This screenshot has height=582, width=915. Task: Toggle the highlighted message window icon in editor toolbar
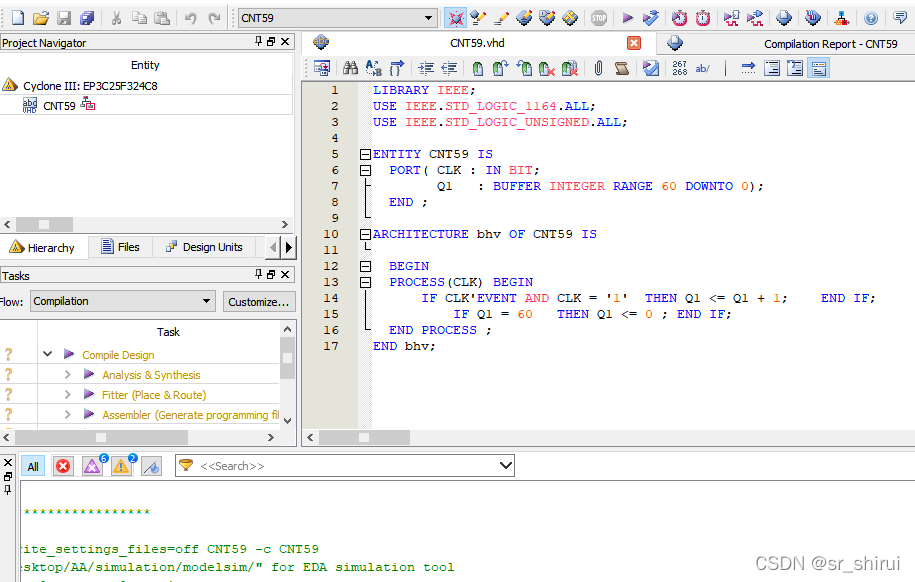click(819, 68)
